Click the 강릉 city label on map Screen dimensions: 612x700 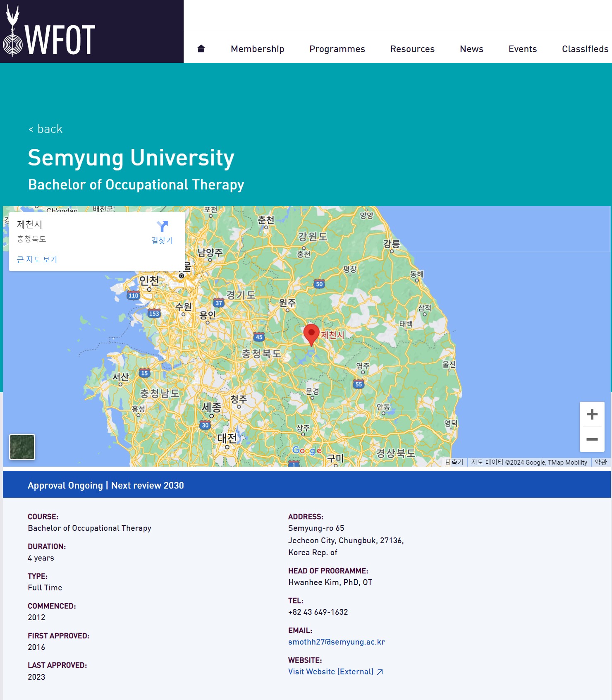[x=391, y=244]
